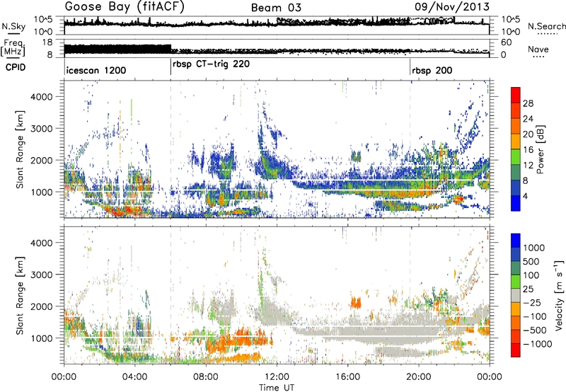This screenshot has height=392, width=566.
Task: Click the 'Power [dB]' colorbar title
Action: tap(540, 149)
